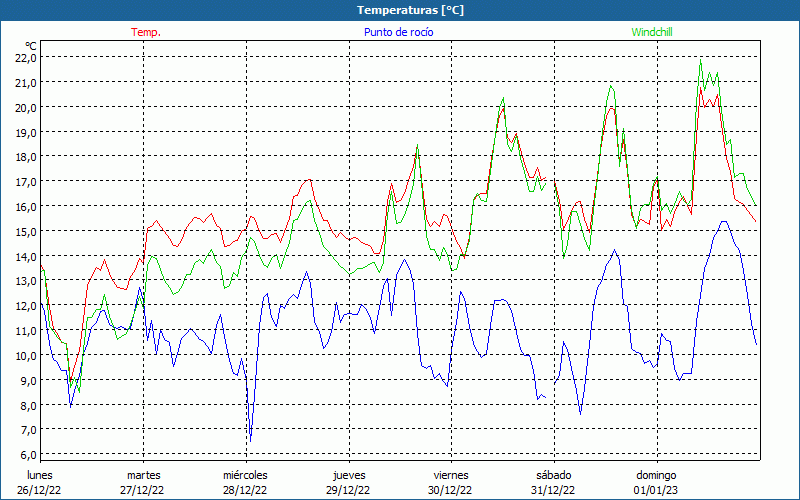Image resolution: width=800 pixels, height=500 pixels.
Task: Click the 27/12/22 date label
Action: click(x=142, y=491)
